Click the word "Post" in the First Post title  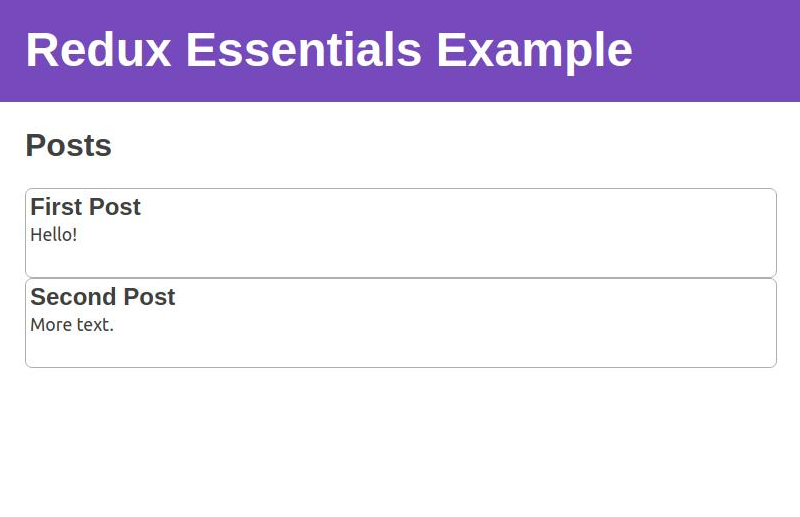click(115, 207)
